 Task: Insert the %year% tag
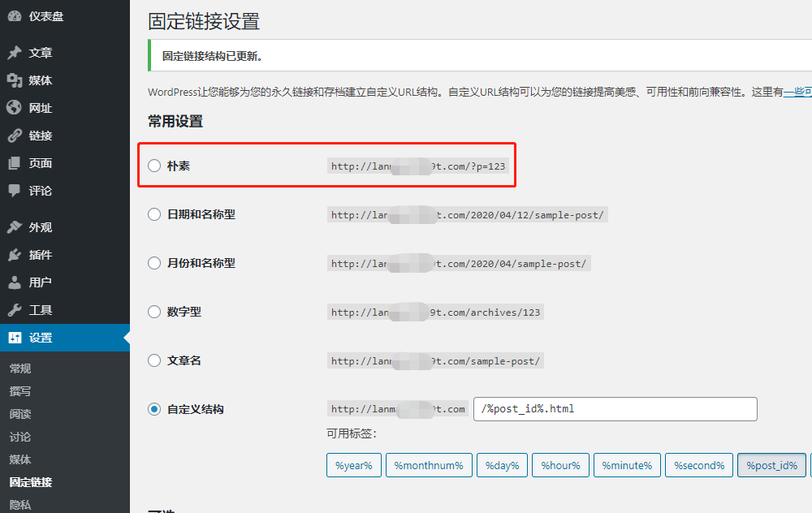click(x=354, y=465)
